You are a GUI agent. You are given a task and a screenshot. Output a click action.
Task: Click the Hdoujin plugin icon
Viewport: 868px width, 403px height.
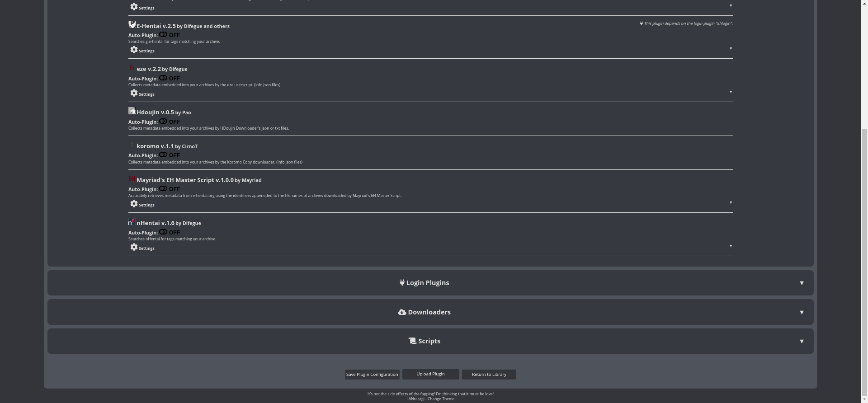[132, 111]
